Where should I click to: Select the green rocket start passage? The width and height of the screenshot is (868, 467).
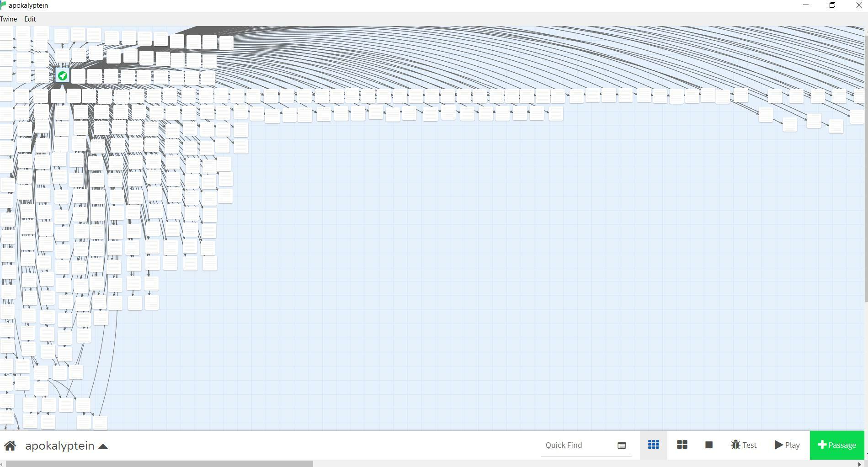click(63, 76)
